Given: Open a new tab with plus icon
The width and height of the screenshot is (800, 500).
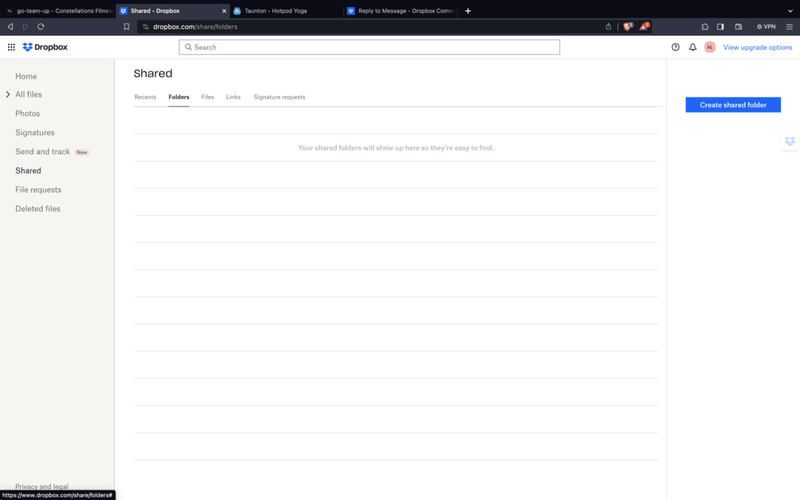Looking at the screenshot, I should [x=468, y=11].
